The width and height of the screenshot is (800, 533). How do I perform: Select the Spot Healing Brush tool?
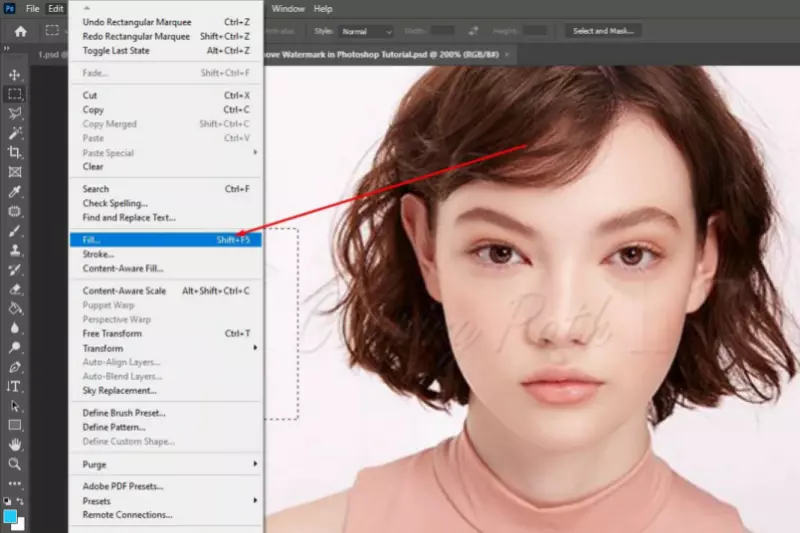pyautogui.click(x=14, y=211)
